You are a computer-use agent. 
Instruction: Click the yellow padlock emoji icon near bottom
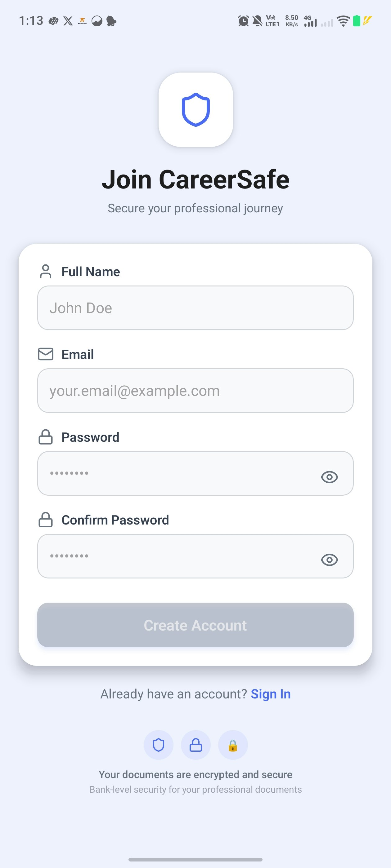[x=233, y=745]
